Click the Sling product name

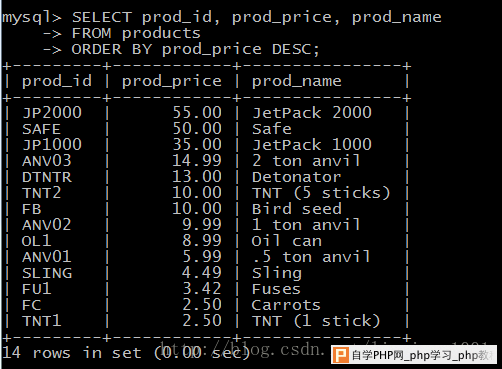(x=277, y=273)
